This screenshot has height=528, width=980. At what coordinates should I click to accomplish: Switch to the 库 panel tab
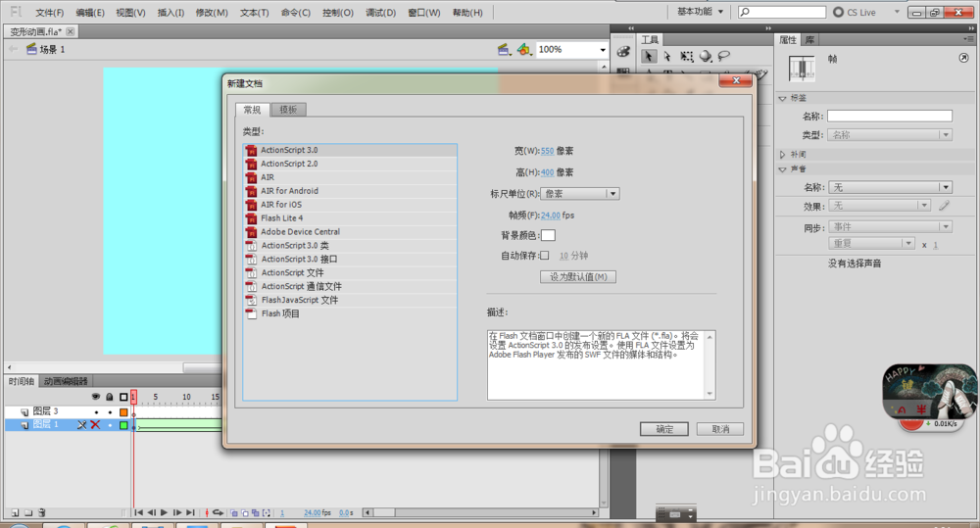[x=809, y=40]
